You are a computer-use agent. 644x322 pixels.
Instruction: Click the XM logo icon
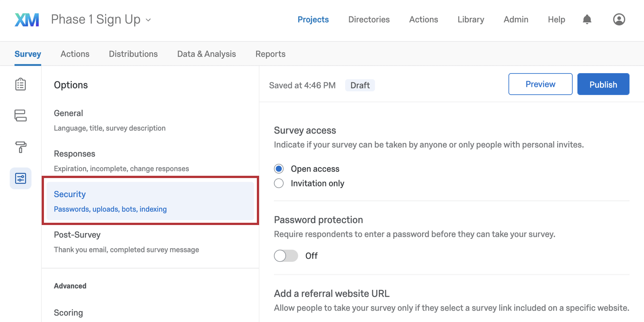[27, 20]
